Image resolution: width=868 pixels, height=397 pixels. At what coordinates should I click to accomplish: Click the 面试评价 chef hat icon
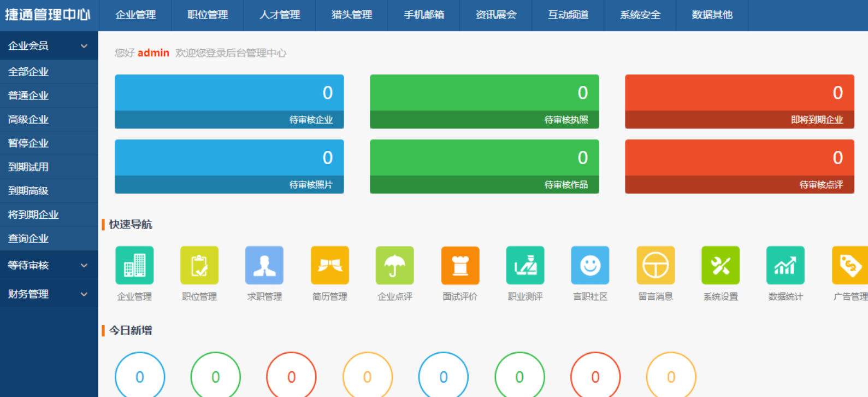pyautogui.click(x=460, y=266)
